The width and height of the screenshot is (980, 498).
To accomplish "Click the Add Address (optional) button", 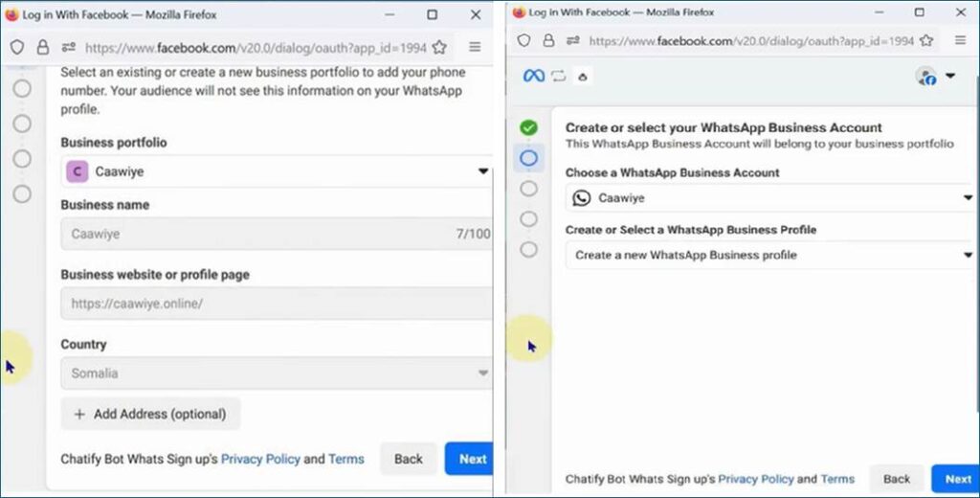I will point(150,415).
